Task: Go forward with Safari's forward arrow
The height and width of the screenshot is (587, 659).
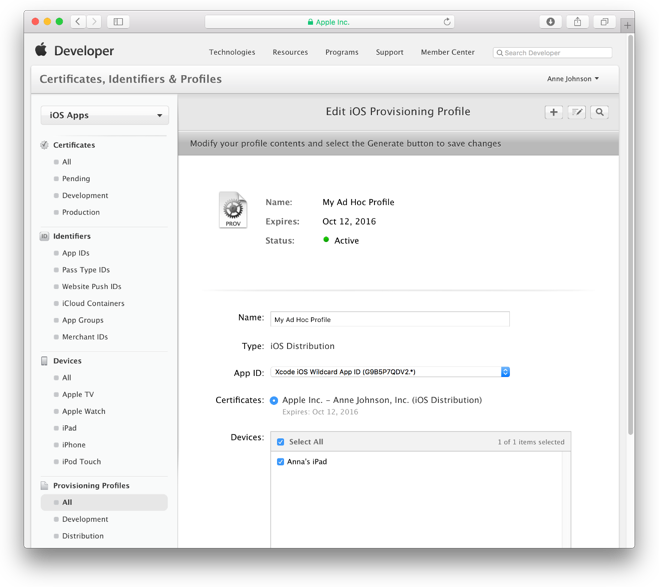Action: coord(94,21)
